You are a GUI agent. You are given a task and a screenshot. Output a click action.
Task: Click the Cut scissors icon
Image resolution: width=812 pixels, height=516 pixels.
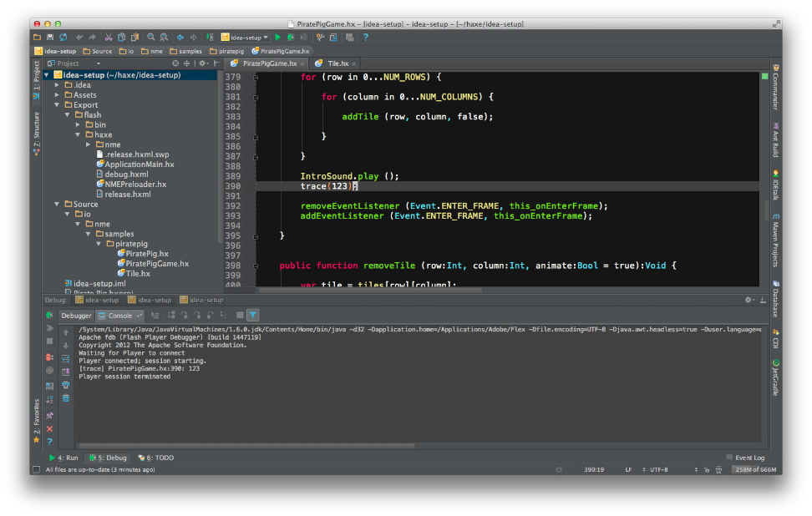pos(109,38)
